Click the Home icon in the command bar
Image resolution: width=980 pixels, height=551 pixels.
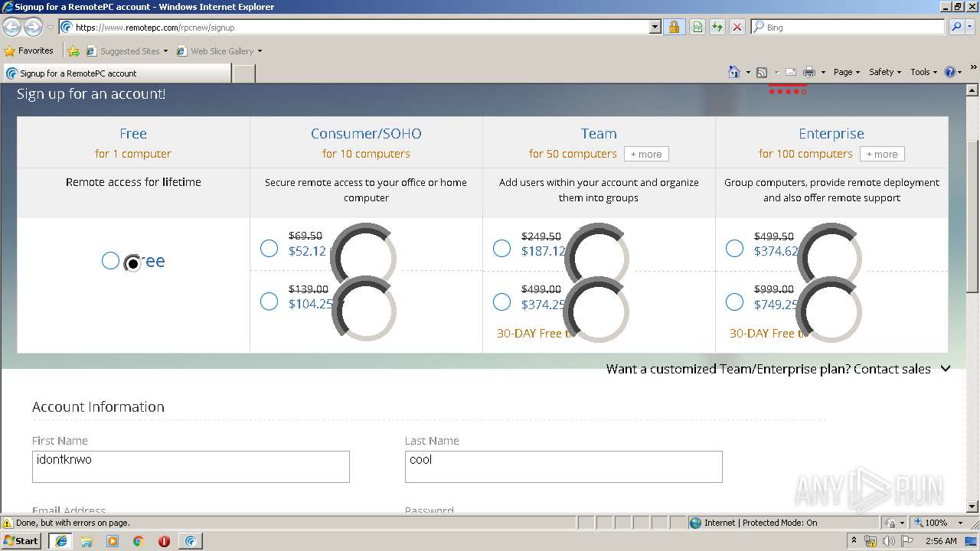point(734,72)
